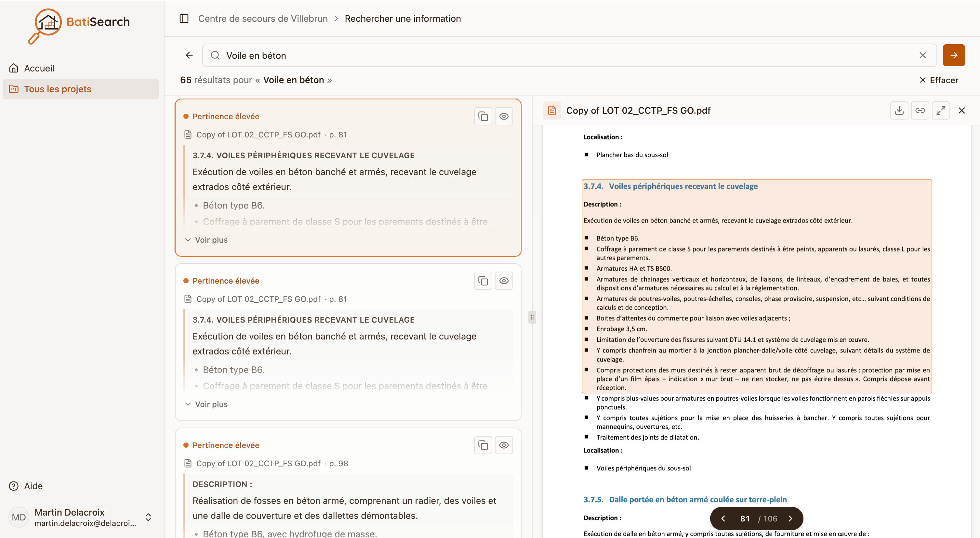Toggle preview eye on second result

pyautogui.click(x=504, y=281)
